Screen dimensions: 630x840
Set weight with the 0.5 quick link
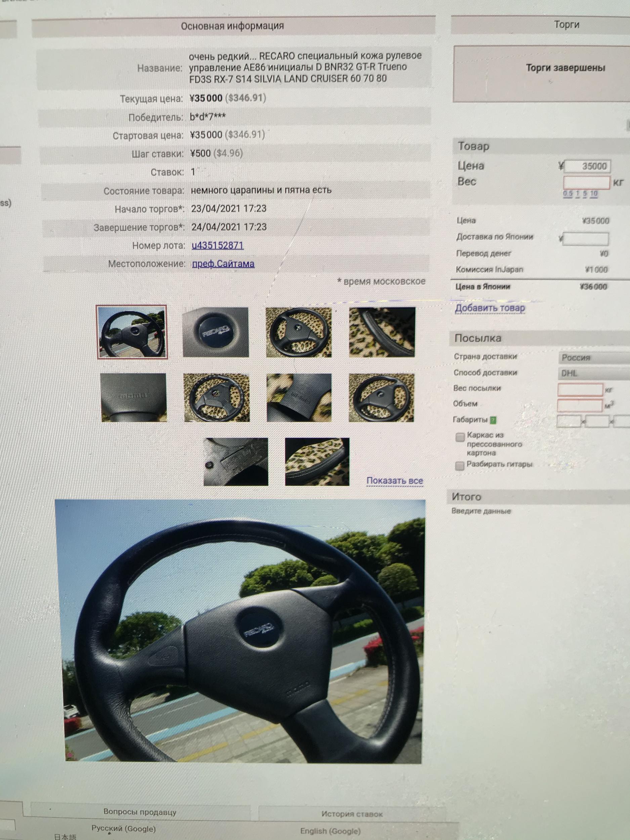tap(568, 194)
